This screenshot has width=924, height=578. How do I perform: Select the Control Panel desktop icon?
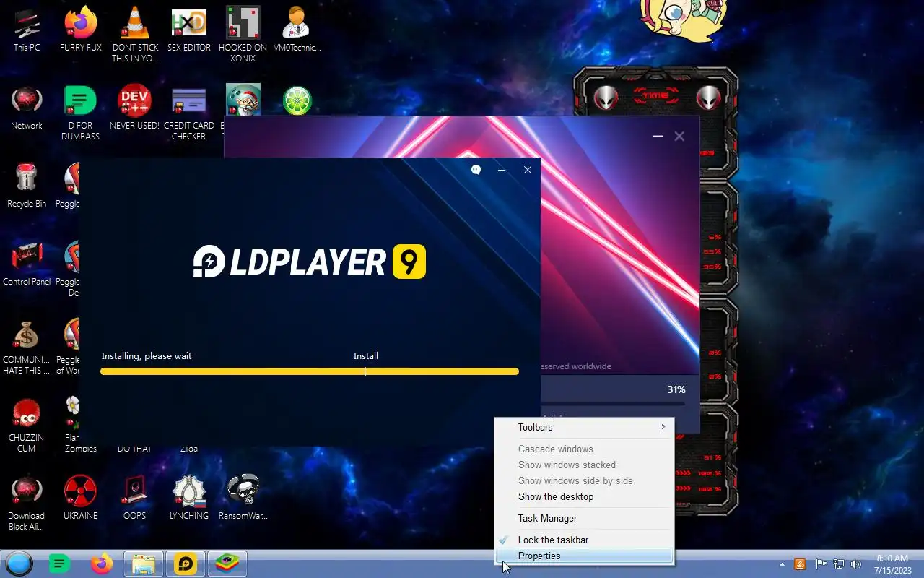(27, 264)
